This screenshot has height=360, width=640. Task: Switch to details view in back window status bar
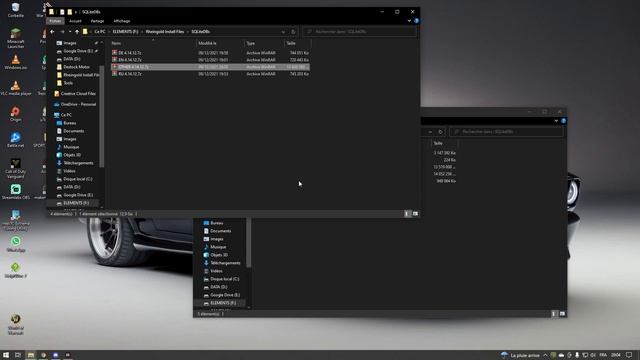coord(553,313)
